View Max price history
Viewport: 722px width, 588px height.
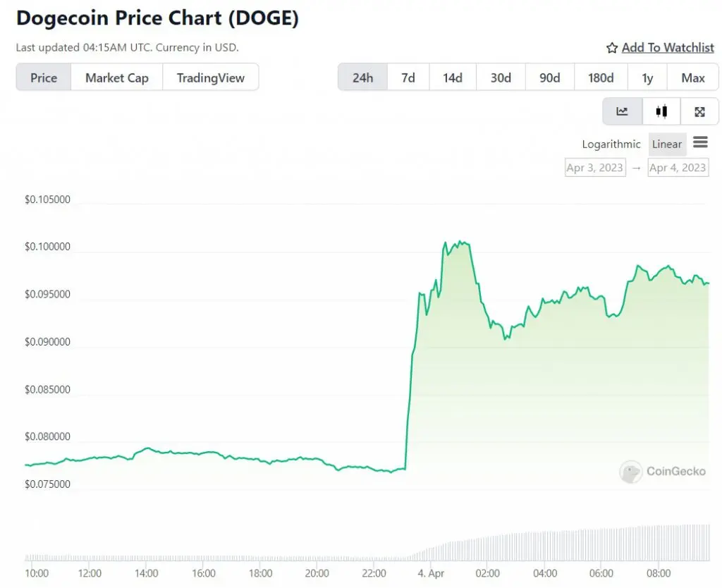(692, 78)
